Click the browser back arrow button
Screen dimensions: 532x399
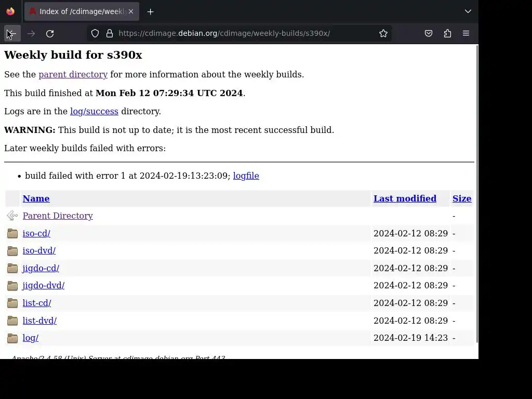(x=12, y=33)
